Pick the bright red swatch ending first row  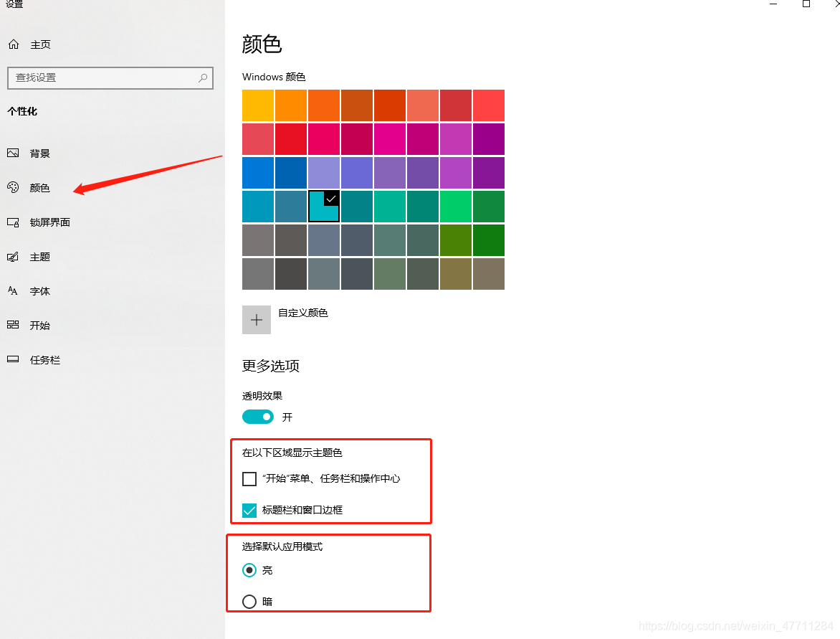click(489, 105)
